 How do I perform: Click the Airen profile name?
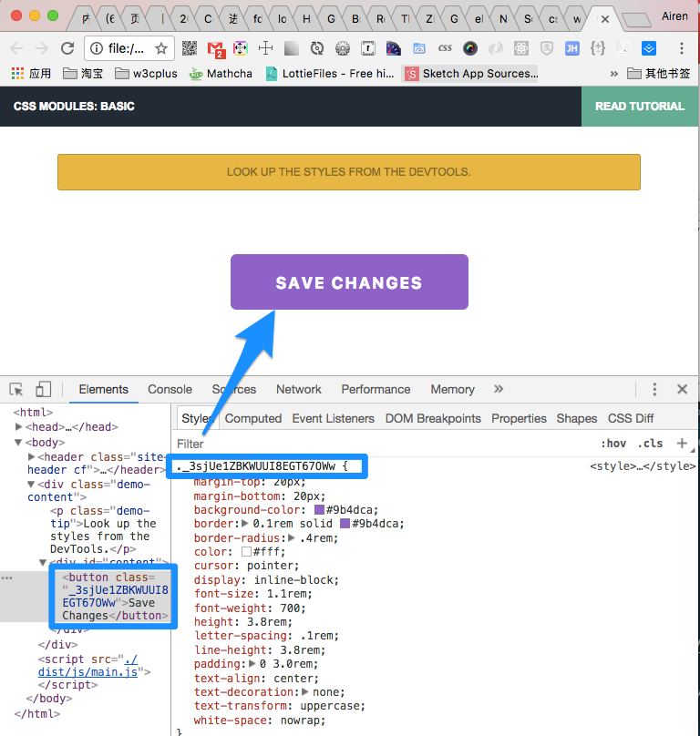pos(674,16)
